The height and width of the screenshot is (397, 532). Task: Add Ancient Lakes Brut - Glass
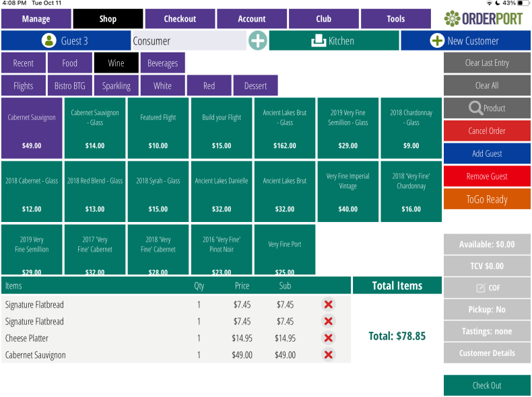click(x=285, y=128)
